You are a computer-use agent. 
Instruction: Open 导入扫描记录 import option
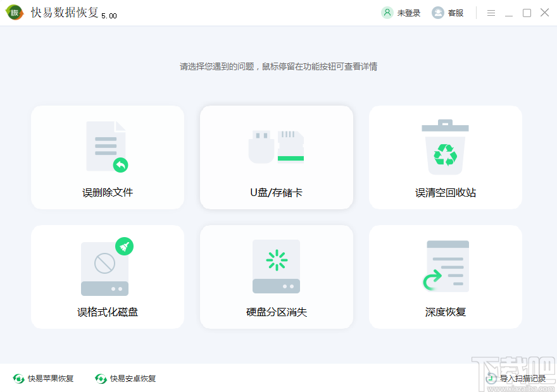point(523,379)
